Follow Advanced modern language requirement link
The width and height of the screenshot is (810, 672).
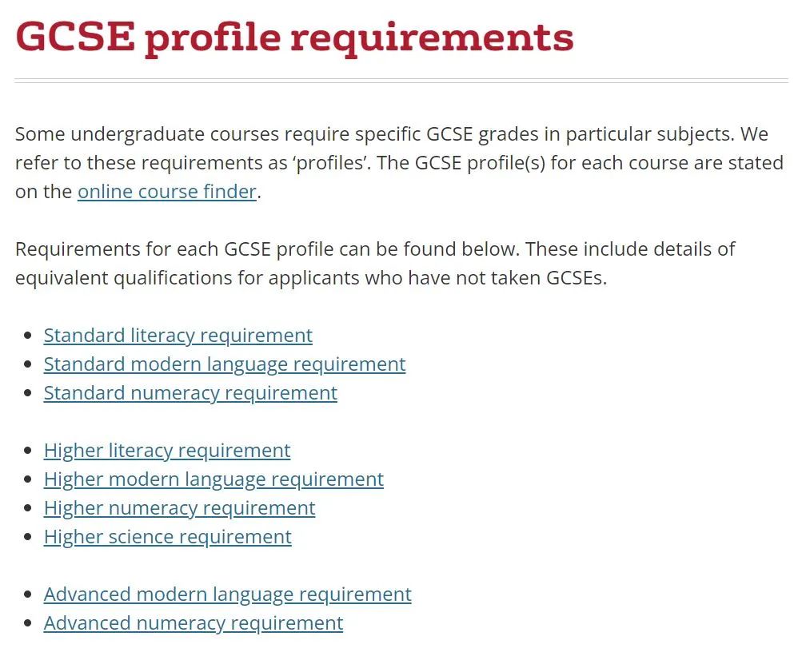click(227, 594)
